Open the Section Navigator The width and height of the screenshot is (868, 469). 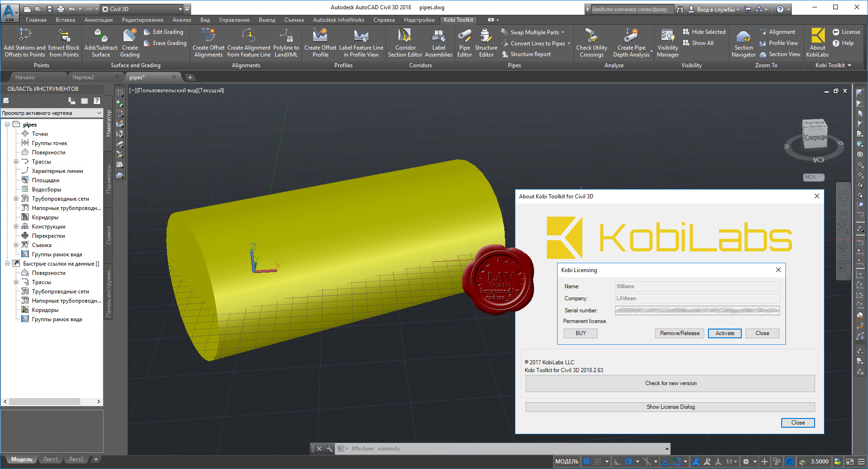744,42
